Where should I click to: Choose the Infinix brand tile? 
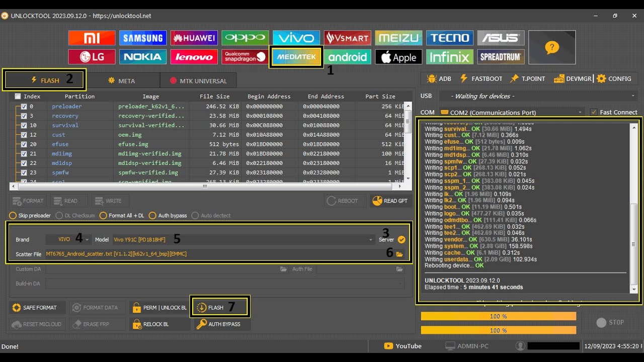pos(450,57)
